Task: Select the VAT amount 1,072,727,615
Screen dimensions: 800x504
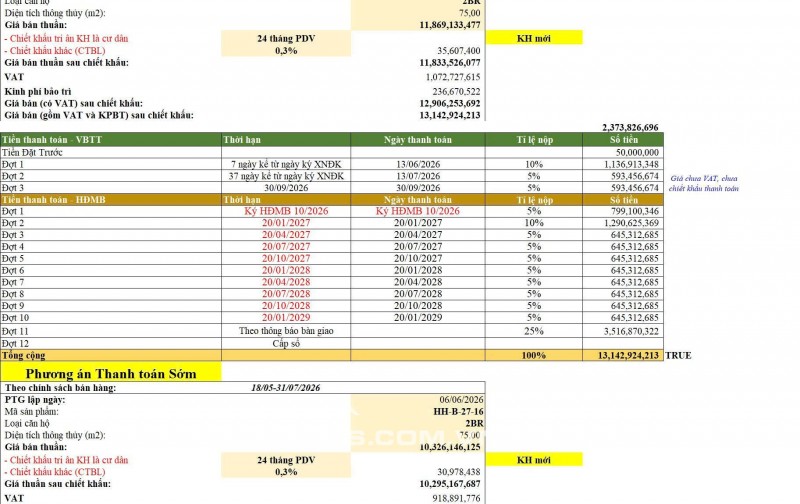Action: (453, 77)
